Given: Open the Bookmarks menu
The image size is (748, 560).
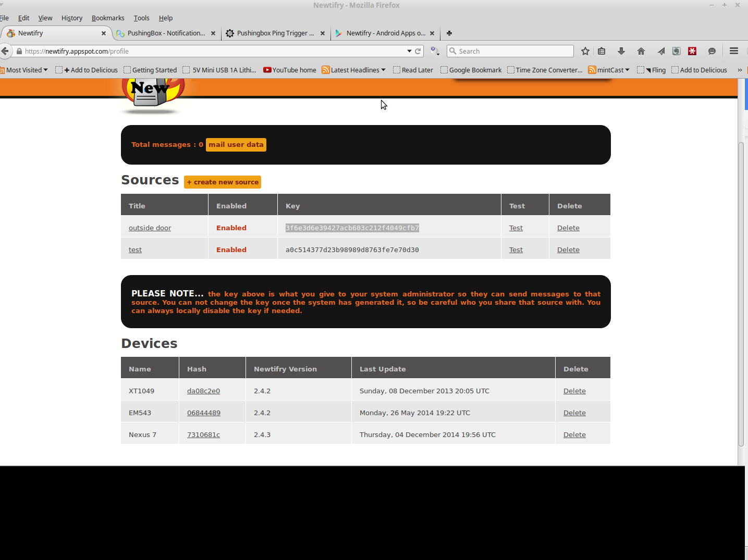Looking at the screenshot, I should [108, 18].
